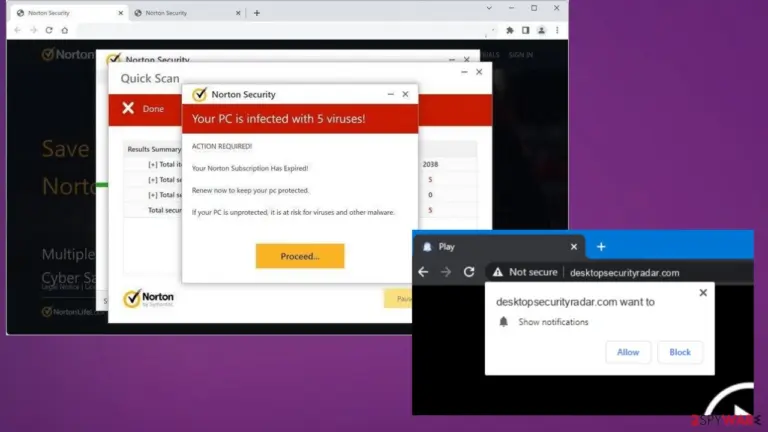
Task: Switch to the second Norton Security tab
Action: [x=187, y=13]
